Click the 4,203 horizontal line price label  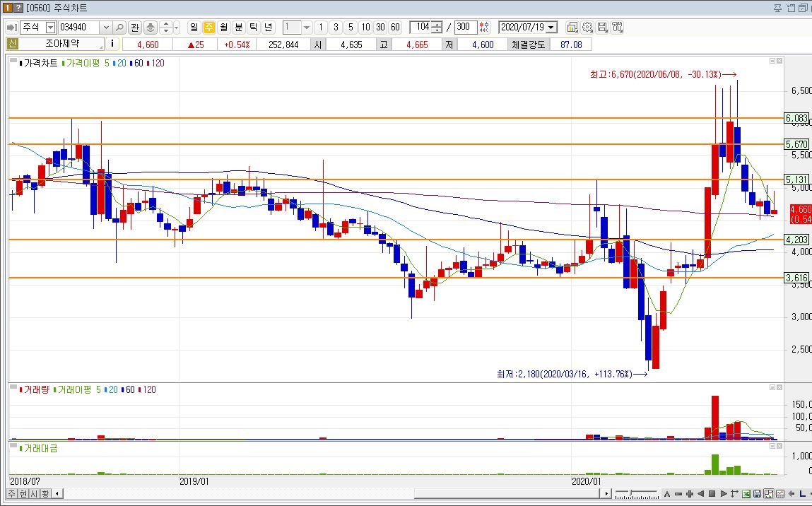796,240
